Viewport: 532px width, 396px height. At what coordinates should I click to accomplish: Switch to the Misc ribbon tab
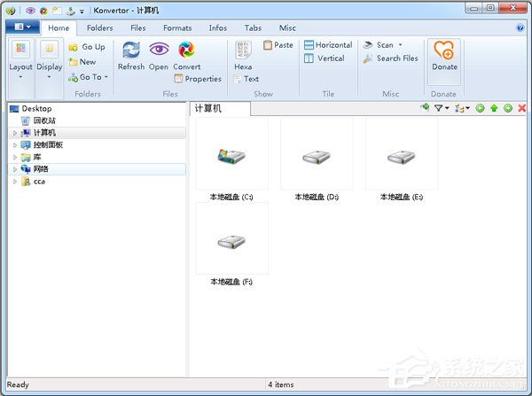[x=287, y=27]
